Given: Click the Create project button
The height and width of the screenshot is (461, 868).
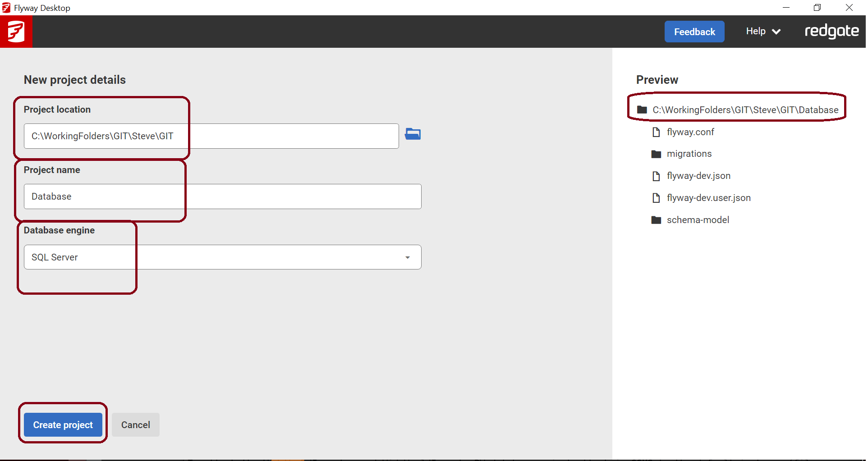Looking at the screenshot, I should [63, 424].
